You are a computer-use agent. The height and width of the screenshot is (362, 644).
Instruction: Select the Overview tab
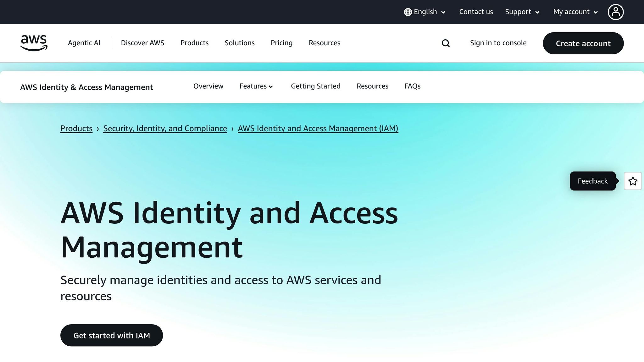pyautogui.click(x=208, y=86)
